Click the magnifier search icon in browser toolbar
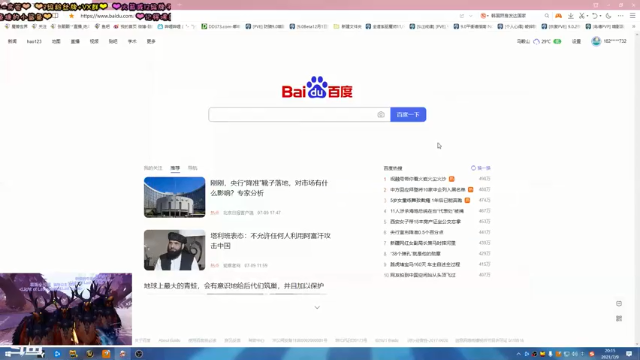The width and height of the screenshot is (640, 360). (547, 16)
